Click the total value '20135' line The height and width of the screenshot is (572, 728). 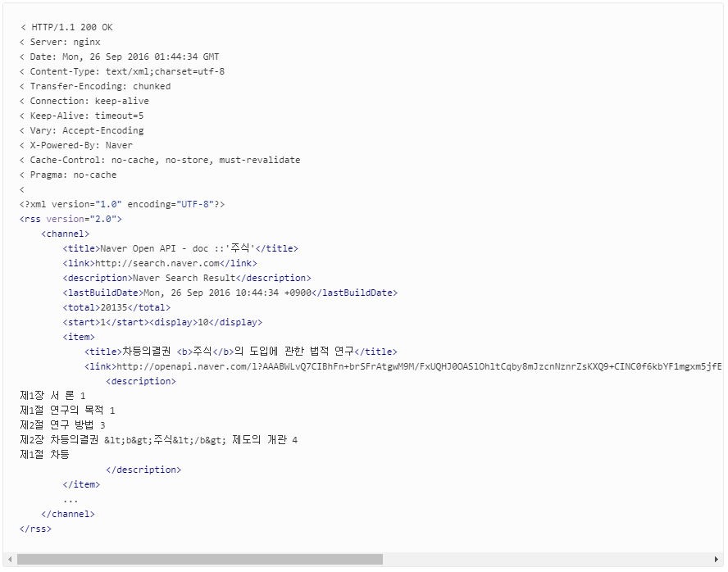[116, 307]
